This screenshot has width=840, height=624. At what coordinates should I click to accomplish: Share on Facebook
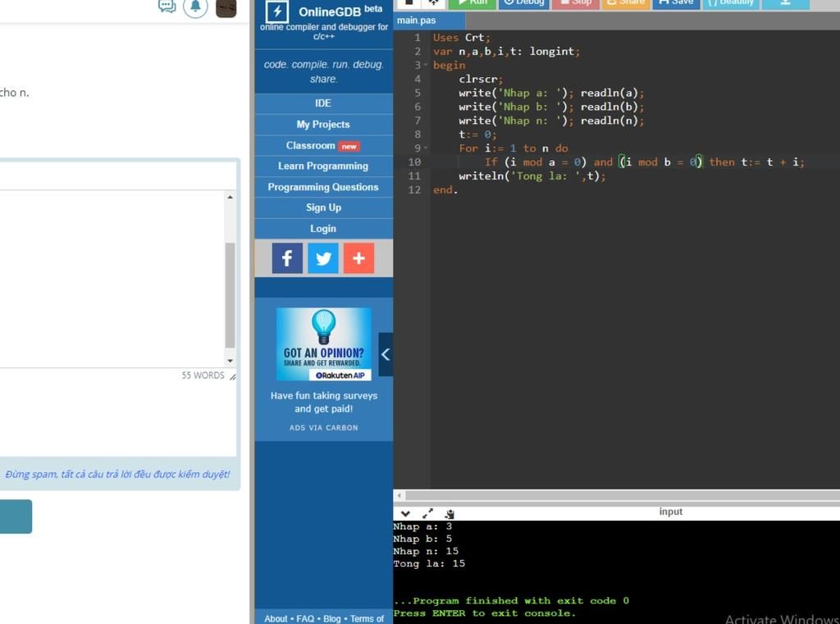(x=287, y=258)
